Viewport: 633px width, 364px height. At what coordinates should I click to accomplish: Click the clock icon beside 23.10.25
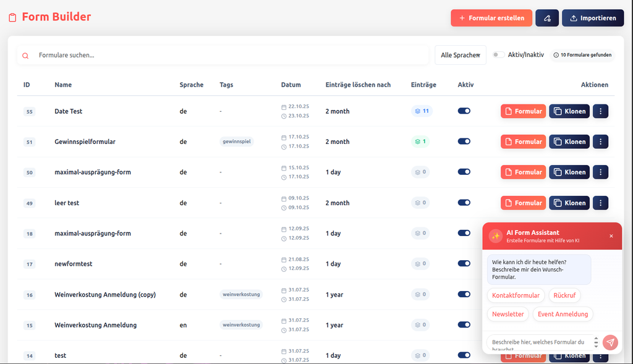284,116
